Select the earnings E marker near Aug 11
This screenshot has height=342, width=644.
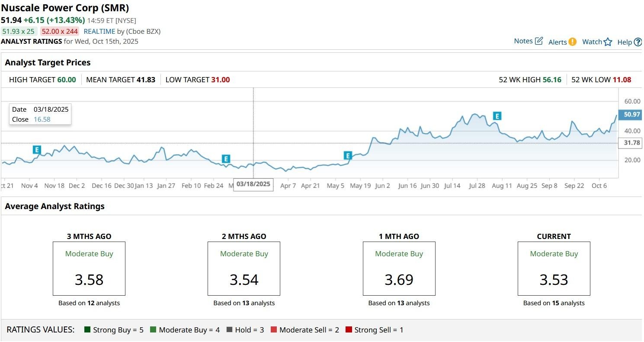(x=497, y=116)
